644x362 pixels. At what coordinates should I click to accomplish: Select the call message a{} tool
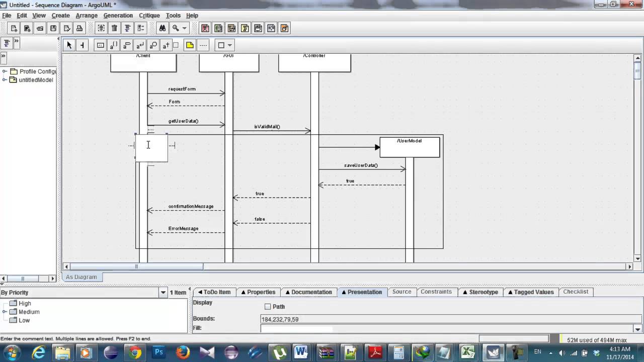click(x=114, y=45)
